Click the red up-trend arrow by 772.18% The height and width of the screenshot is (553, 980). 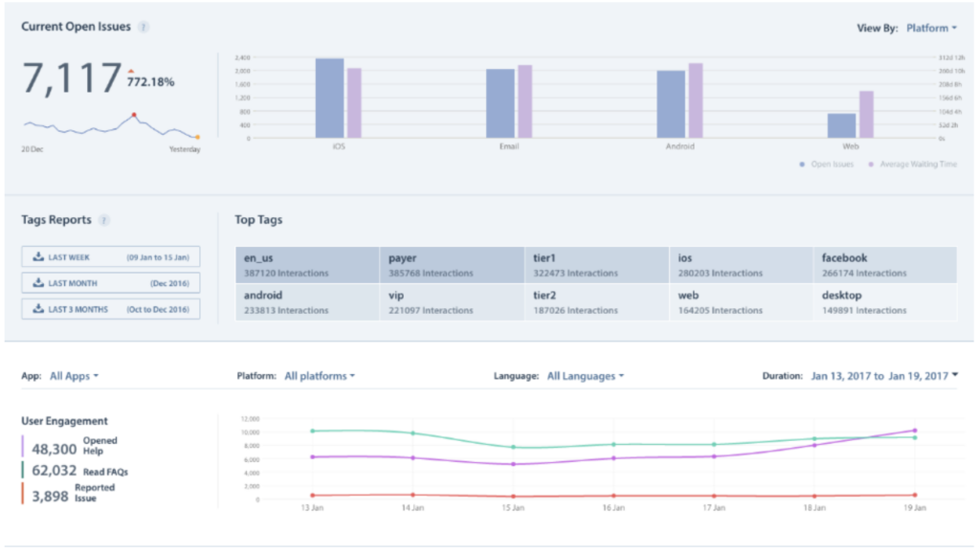131,71
